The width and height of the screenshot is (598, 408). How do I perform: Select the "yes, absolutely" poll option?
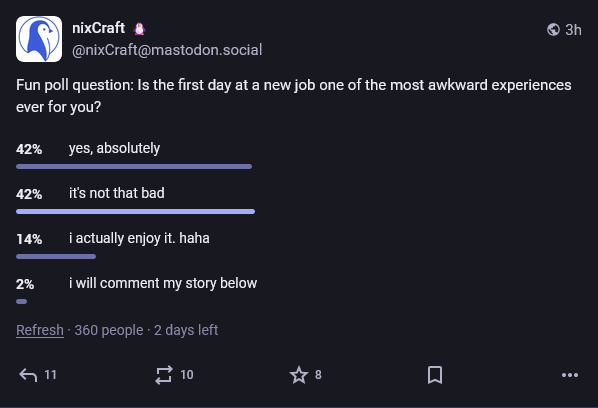(x=114, y=148)
